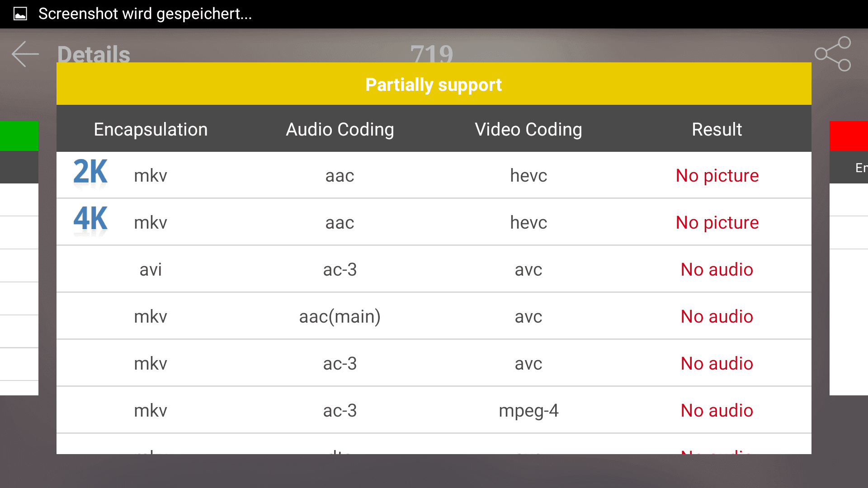Tap No picture result in 4K row
The width and height of the screenshot is (868, 488).
pyautogui.click(x=717, y=222)
